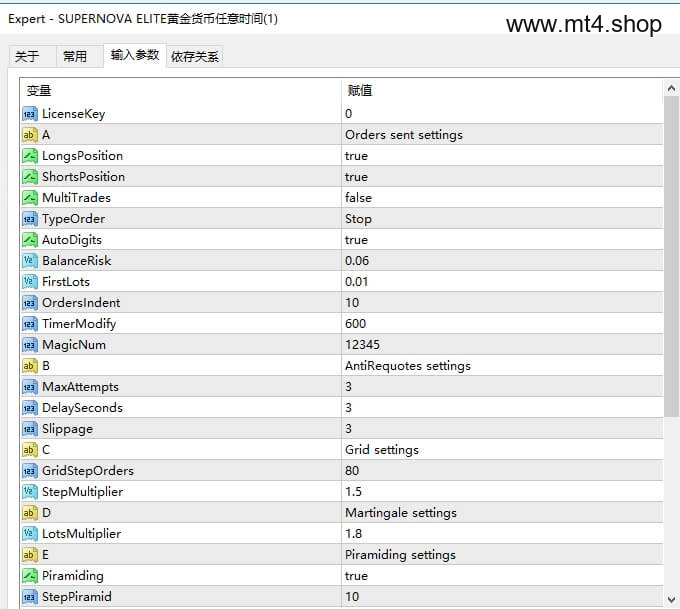Click the double icon beside BalanceRisk
Screen dimensions: 680x609
[29, 261]
